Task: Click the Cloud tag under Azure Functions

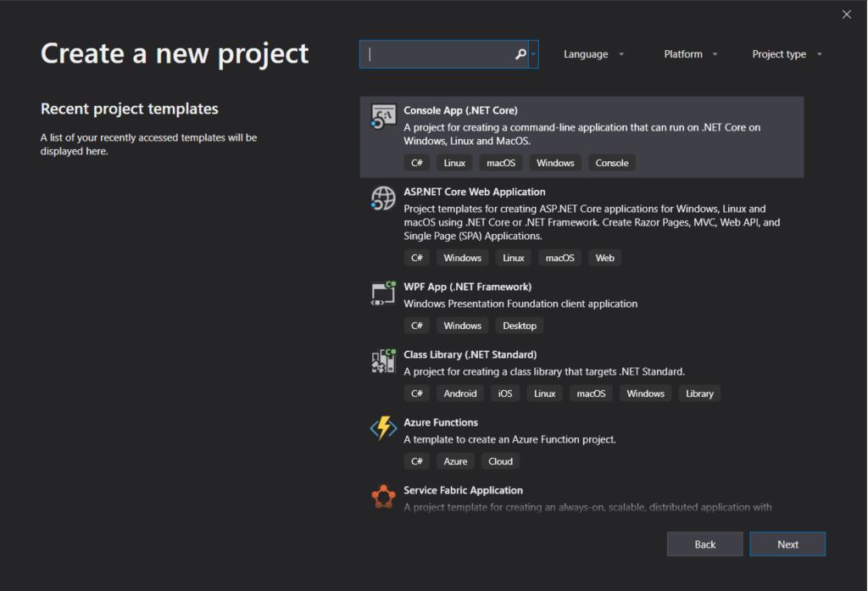Action: tap(500, 461)
